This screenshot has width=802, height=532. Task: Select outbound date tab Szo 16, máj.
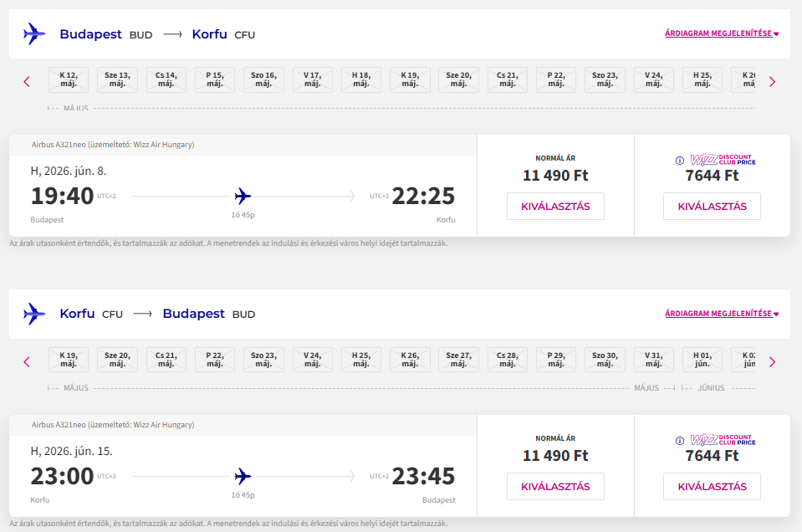tap(263, 79)
